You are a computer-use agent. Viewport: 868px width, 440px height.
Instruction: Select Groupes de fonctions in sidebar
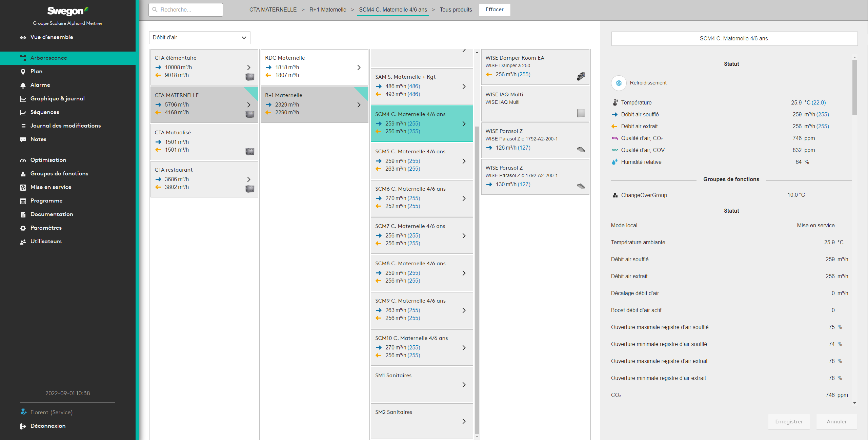[x=59, y=174]
